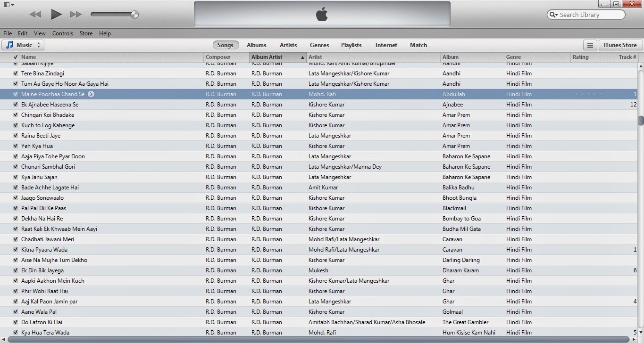The width and height of the screenshot is (644, 343).
Task: Sort songs by the Name column
Action: [x=111, y=57]
